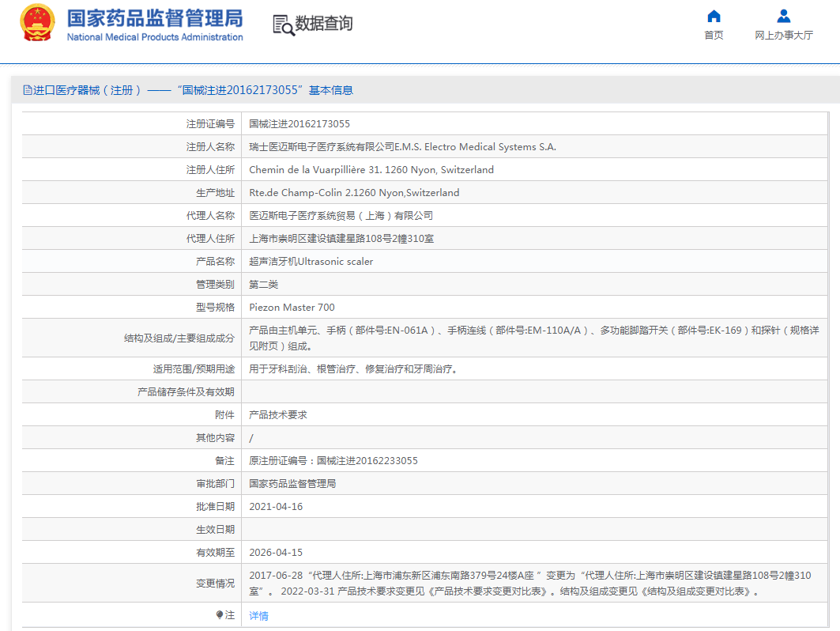Open the 详情 details link
This screenshot has width=840, height=631.
pos(258,615)
